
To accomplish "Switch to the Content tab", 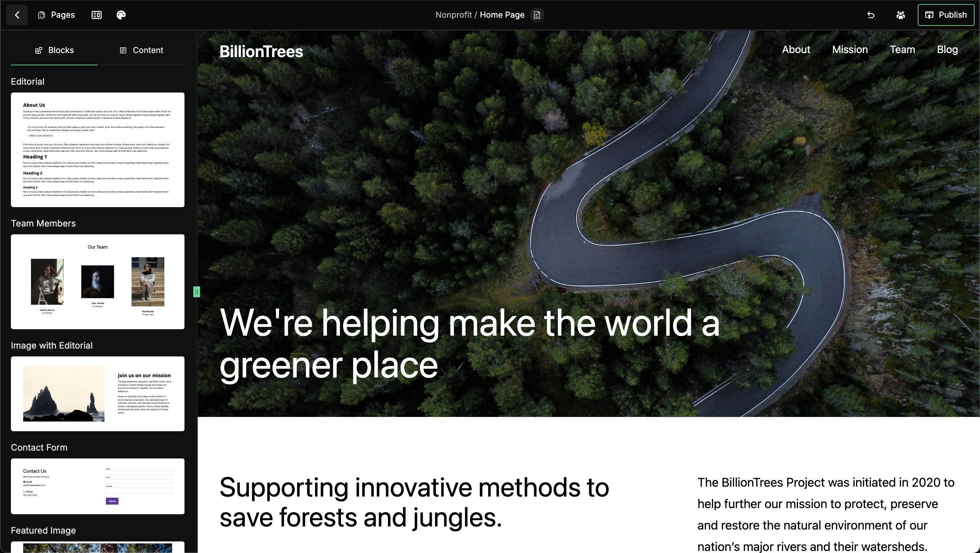I will 141,50.
